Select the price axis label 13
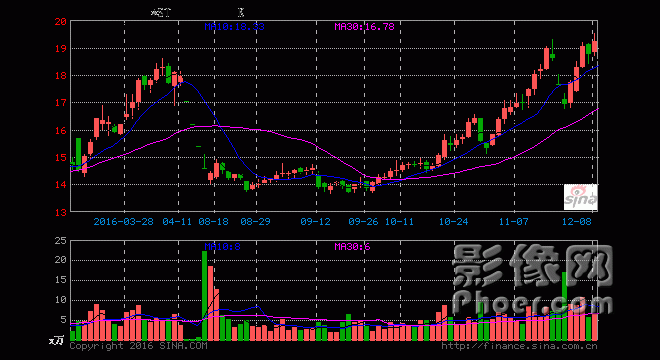The width and height of the screenshot is (660, 360). 61,212
